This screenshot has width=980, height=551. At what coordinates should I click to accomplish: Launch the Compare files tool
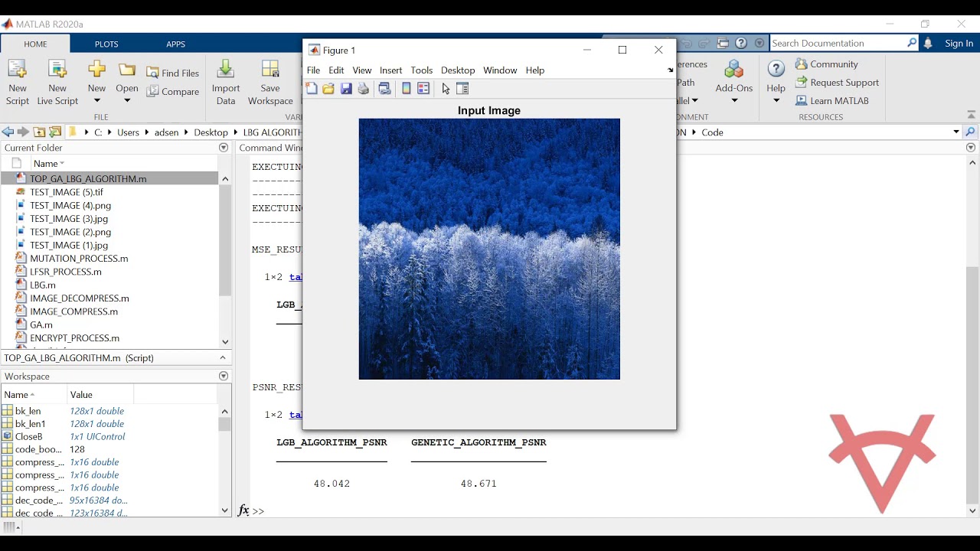pos(173,92)
